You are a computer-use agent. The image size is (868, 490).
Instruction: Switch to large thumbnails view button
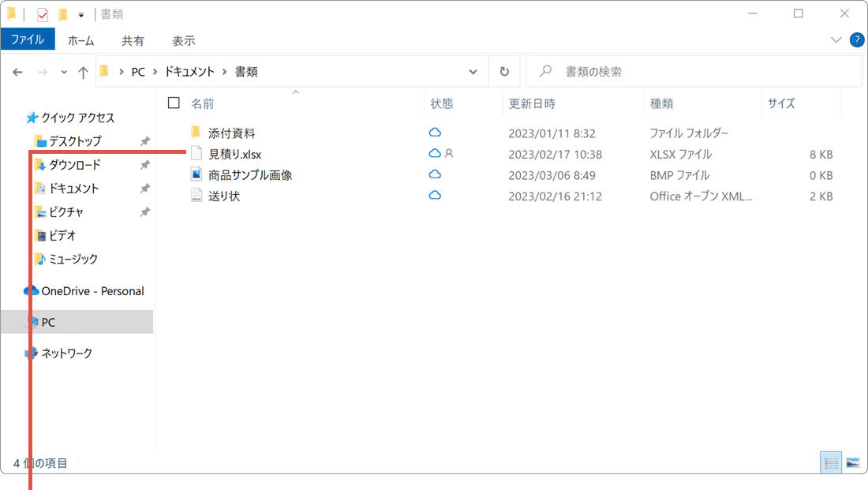pyautogui.click(x=853, y=463)
